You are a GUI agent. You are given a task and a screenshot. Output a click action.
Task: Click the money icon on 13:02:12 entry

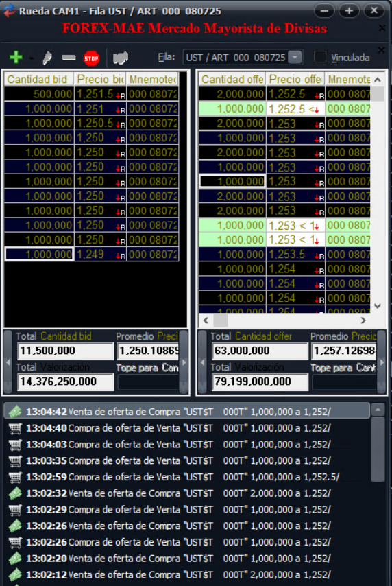click(x=15, y=574)
